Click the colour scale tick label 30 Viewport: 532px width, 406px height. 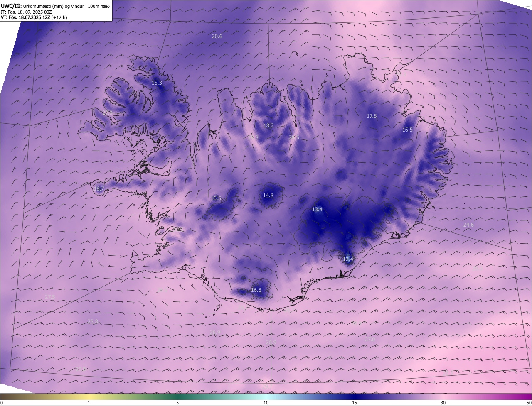(443, 403)
